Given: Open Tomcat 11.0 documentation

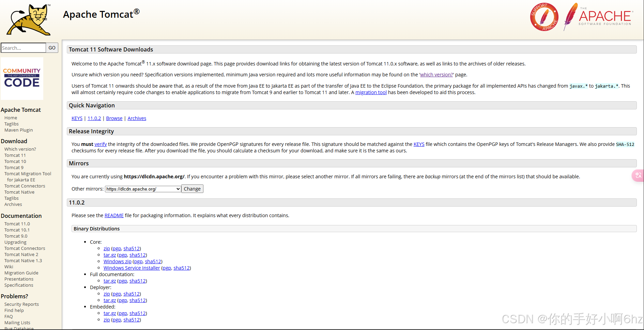Looking at the screenshot, I should [17, 224].
